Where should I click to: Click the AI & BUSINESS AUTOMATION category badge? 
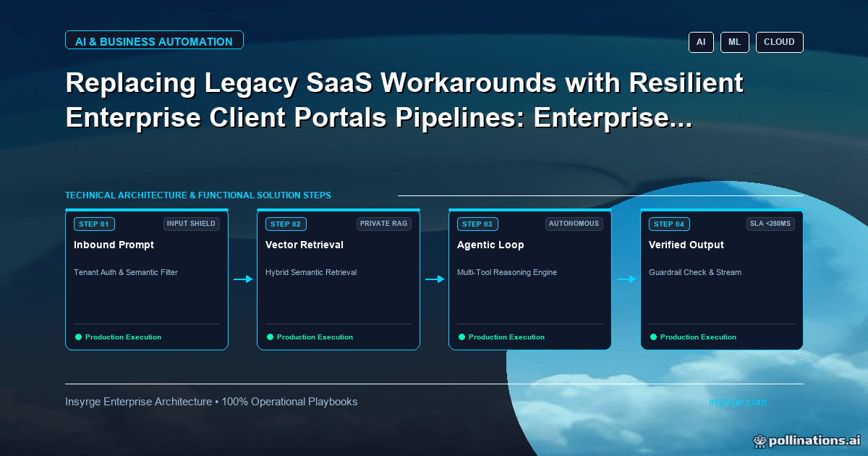(x=154, y=41)
